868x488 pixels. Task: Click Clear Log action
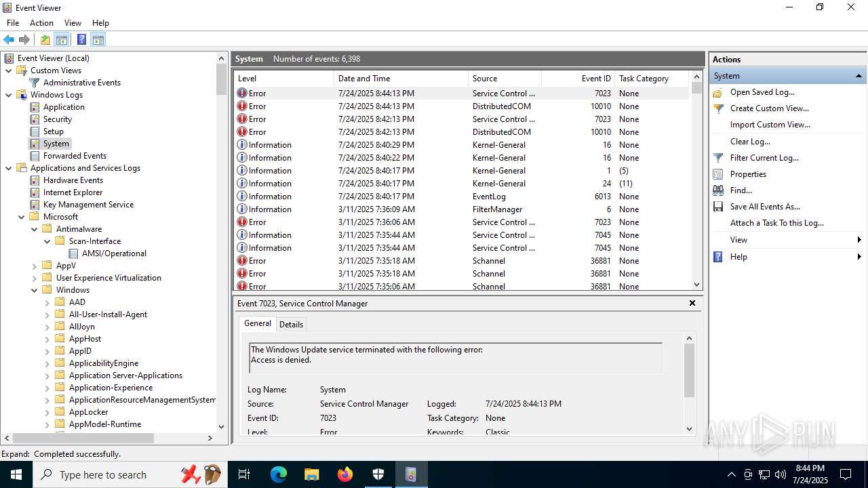click(x=750, y=142)
